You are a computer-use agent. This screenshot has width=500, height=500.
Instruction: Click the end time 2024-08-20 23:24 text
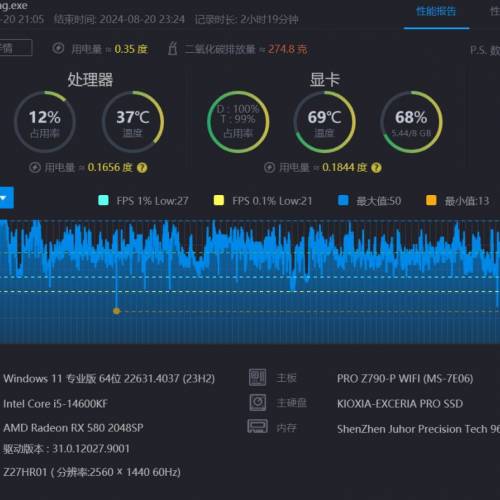coord(119,20)
